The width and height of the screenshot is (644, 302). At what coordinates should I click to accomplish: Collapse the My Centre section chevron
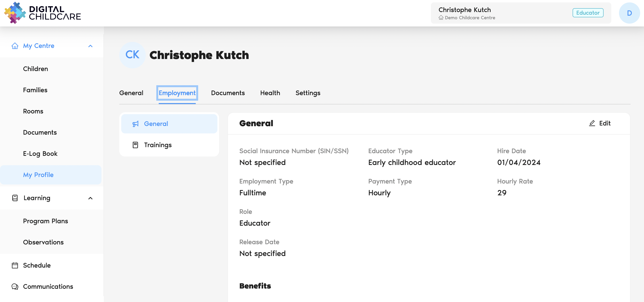[x=90, y=46]
